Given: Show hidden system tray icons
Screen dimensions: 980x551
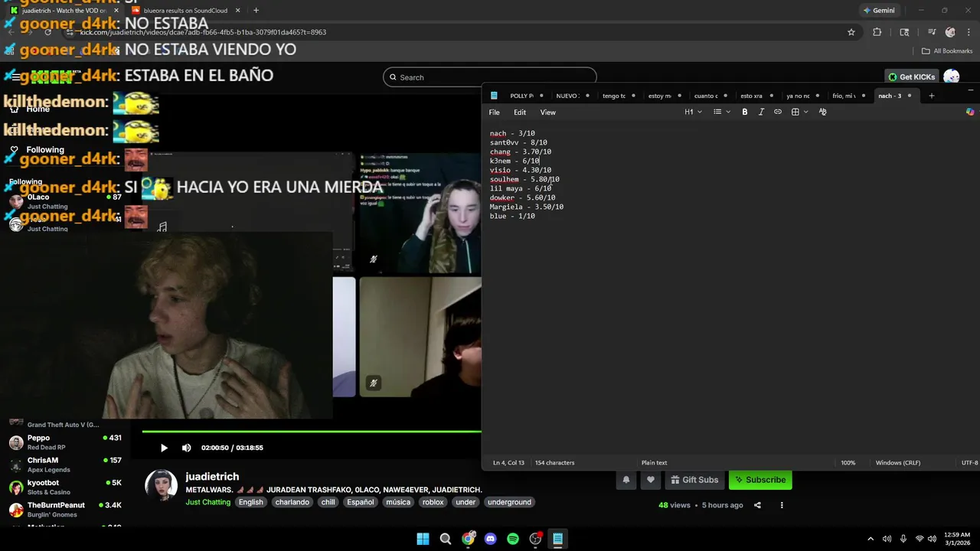Looking at the screenshot, I should 870,539.
